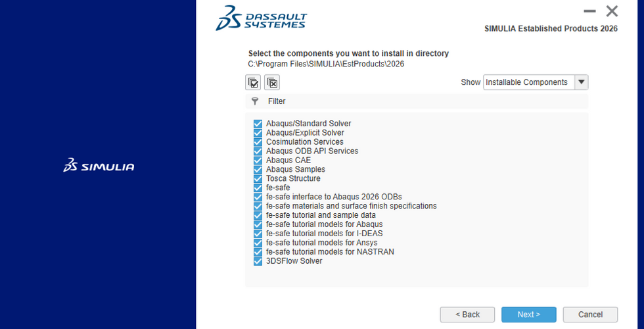Disable the Abaqus Samples component
Screen dimensions: 644x329
point(258,170)
